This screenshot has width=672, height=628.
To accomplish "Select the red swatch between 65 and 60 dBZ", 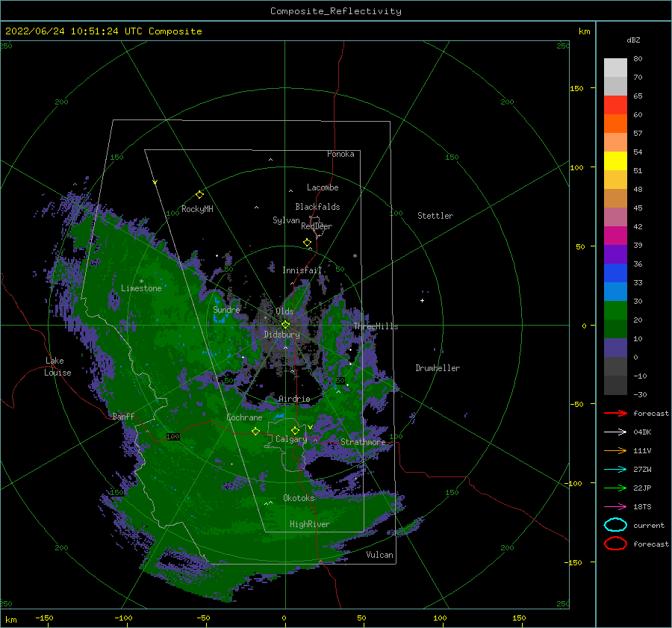I will pyautogui.click(x=615, y=105).
